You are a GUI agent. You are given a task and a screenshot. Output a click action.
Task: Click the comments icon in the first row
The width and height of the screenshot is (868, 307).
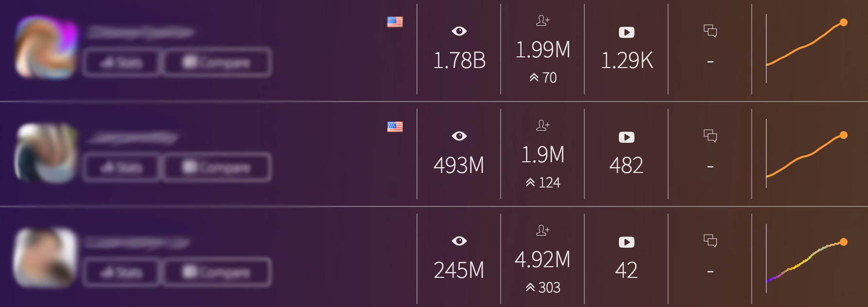point(710,31)
